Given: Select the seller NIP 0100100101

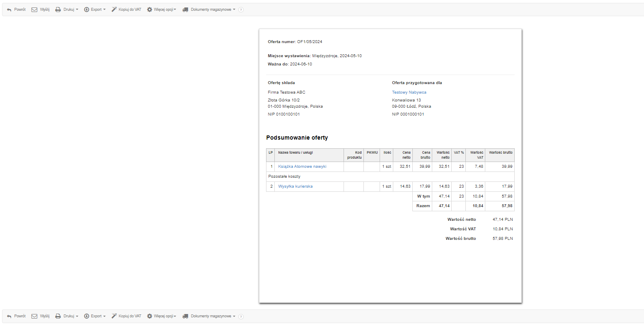Looking at the screenshot, I should pyautogui.click(x=284, y=114).
